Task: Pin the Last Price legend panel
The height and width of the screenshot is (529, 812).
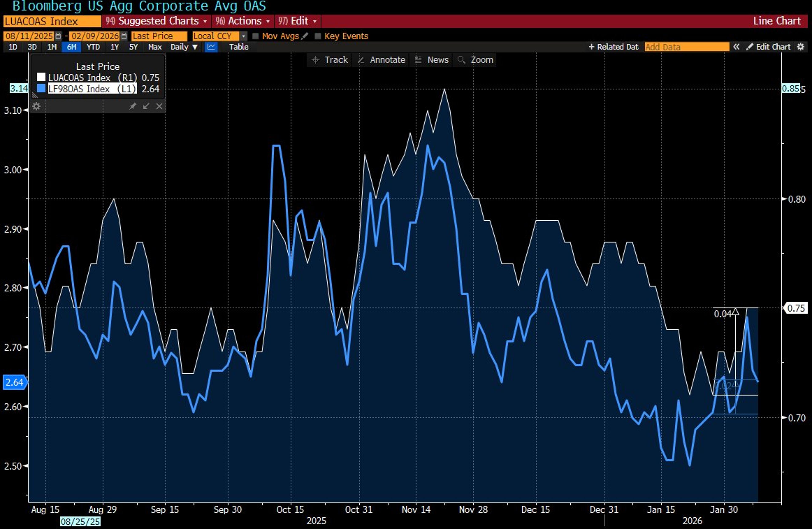Action: 133,106
